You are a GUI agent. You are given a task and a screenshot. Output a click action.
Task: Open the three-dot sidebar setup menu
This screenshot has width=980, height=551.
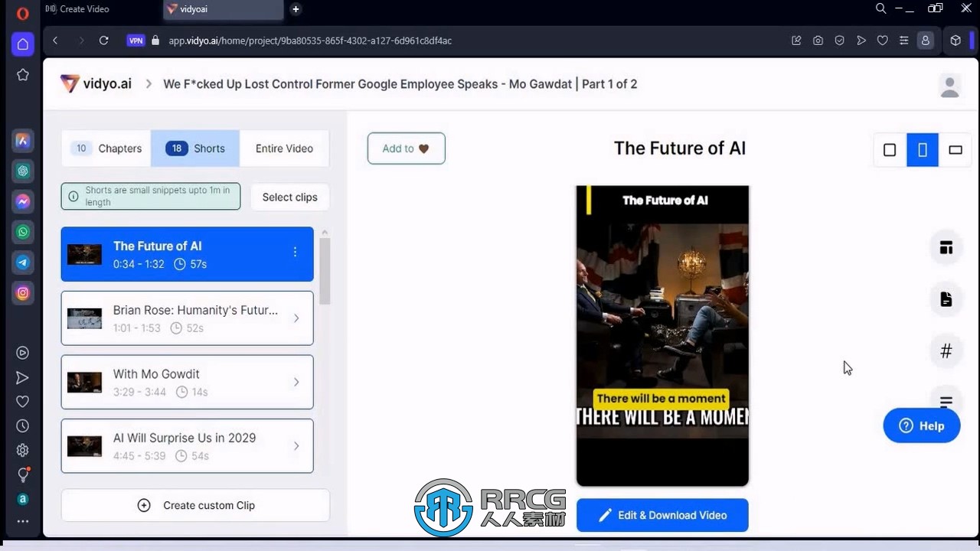[22, 521]
